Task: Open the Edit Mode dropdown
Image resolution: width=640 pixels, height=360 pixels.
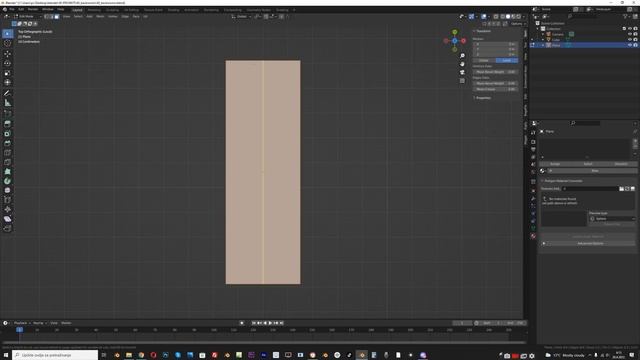Action: pyautogui.click(x=28, y=17)
